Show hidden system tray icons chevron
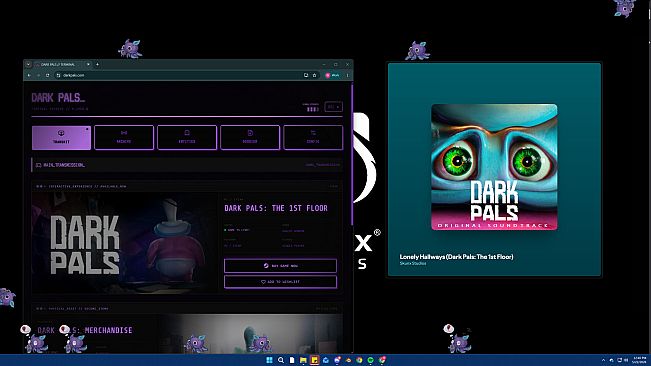 click(x=603, y=360)
